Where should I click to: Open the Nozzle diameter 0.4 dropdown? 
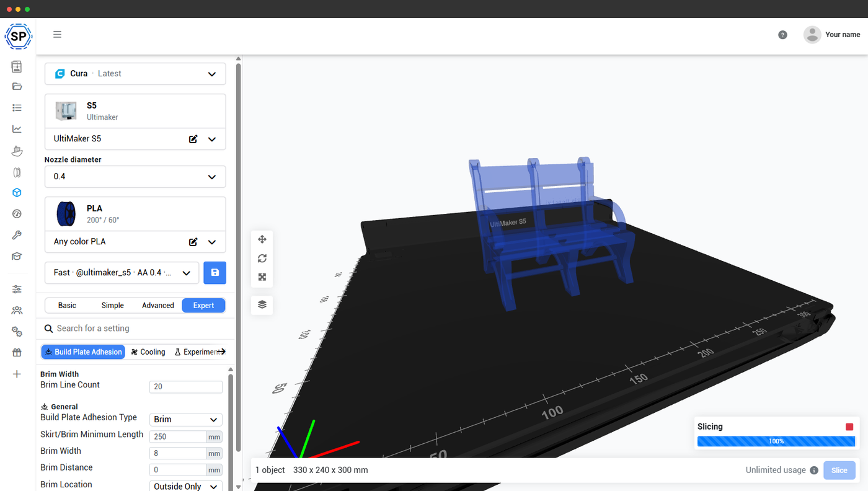(135, 177)
